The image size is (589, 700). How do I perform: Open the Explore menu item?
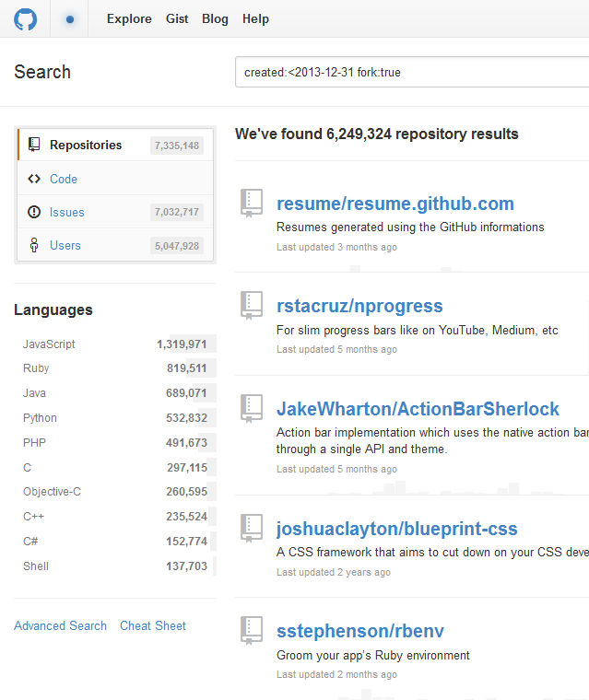click(129, 18)
